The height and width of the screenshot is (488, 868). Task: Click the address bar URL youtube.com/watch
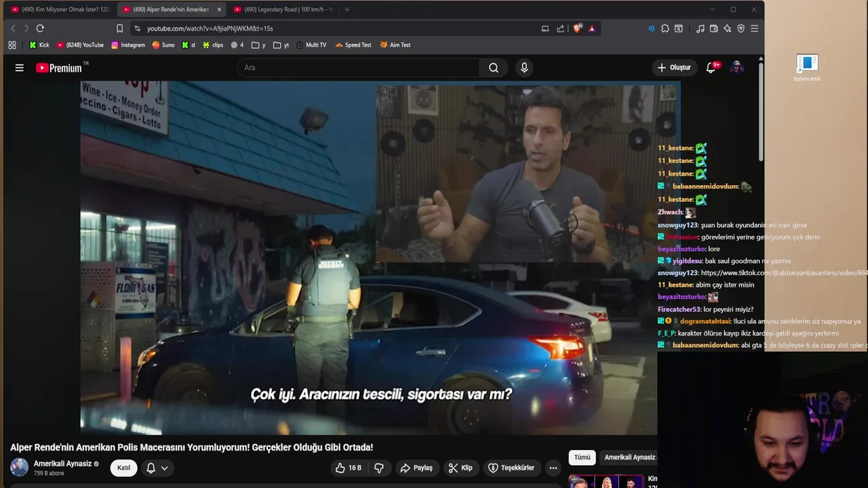[210, 28]
